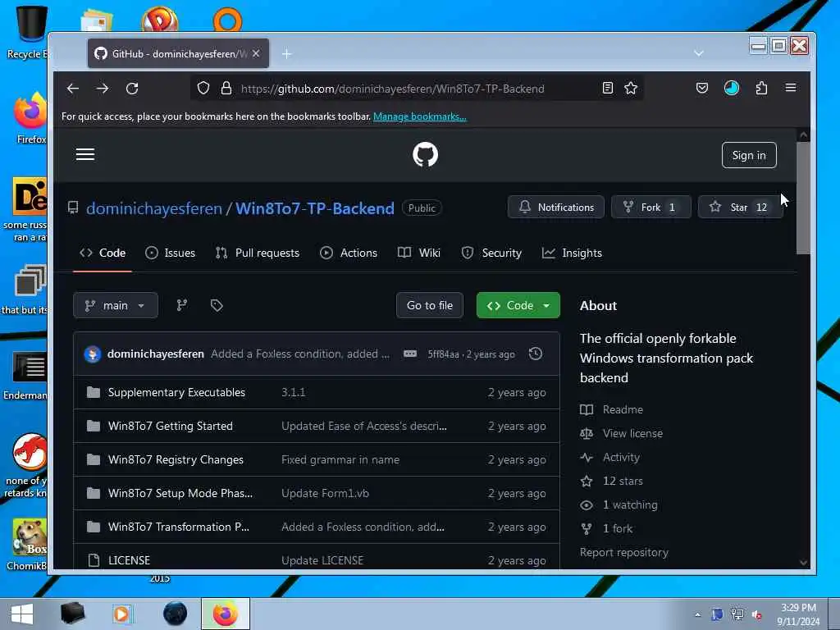Click the Sign in button
Viewport: 840px width, 630px height.
pos(749,155)
